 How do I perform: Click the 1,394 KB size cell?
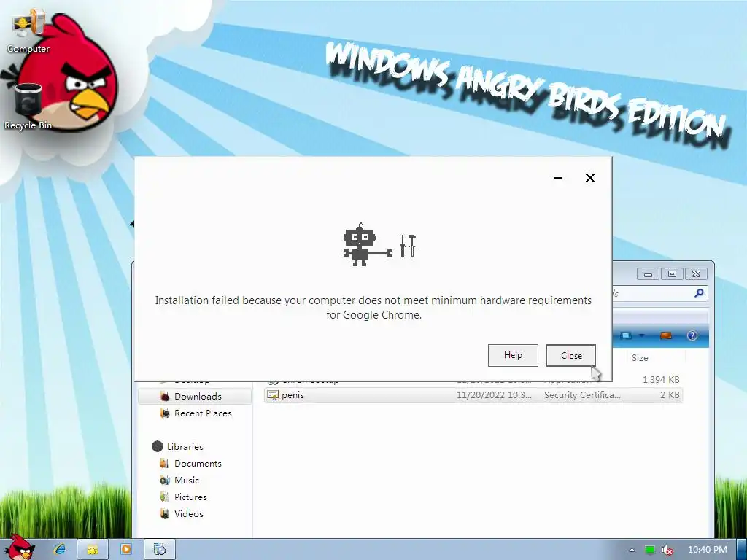coord(661,379)
